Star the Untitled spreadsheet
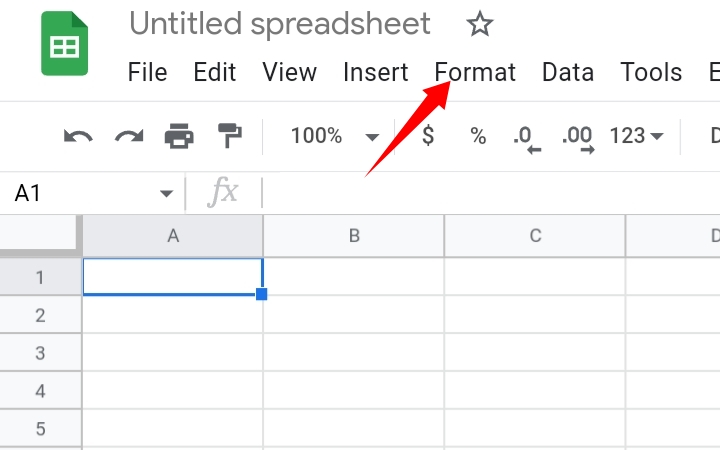Image resolution: width=720 pixels, height=450 pixels. pyautogui.click(x=479, y=24)
